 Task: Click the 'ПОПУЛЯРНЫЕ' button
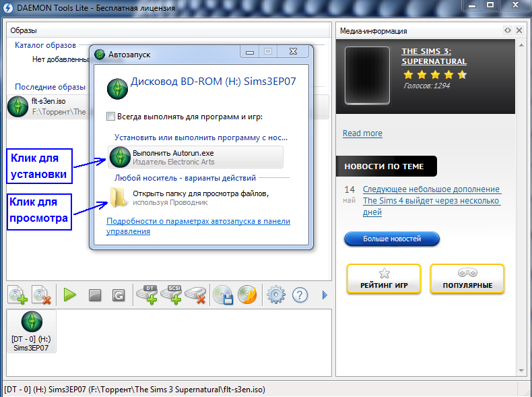pyautogui.click(x=467, y=279)
